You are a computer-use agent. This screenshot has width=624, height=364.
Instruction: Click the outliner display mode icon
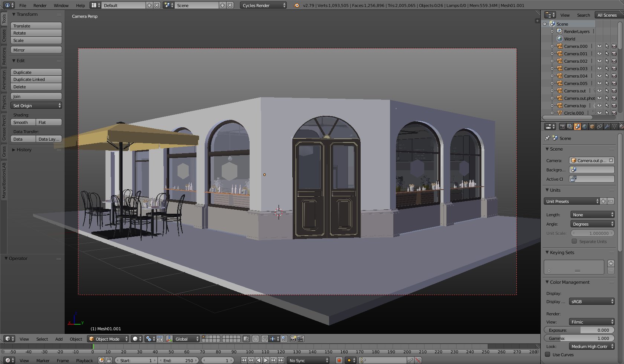(x=550, y=15)
